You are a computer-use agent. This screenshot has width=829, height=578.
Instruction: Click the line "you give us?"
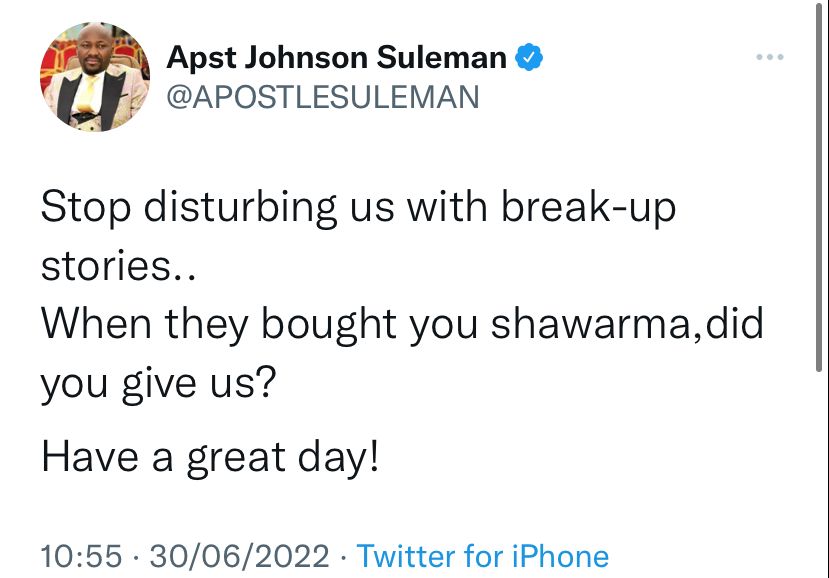pyautogui.click(x=159, y=383)
